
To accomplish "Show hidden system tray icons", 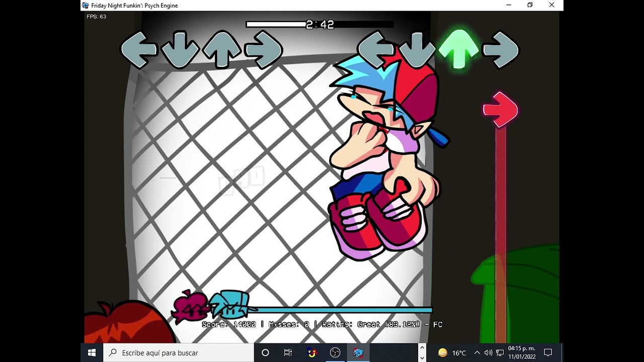I will (x=477, y=352).
